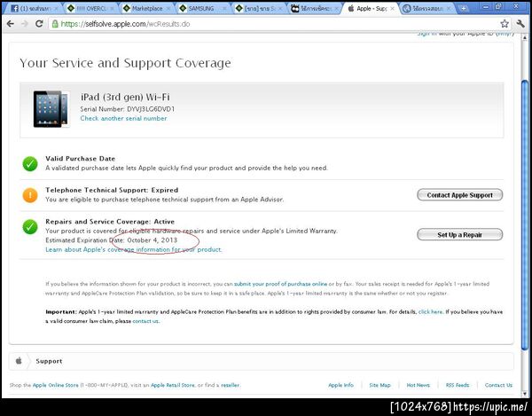Screen dimensions: 532x416
Task: Switch to the SAMSUNG tab
Action: [x=202, y=9]
